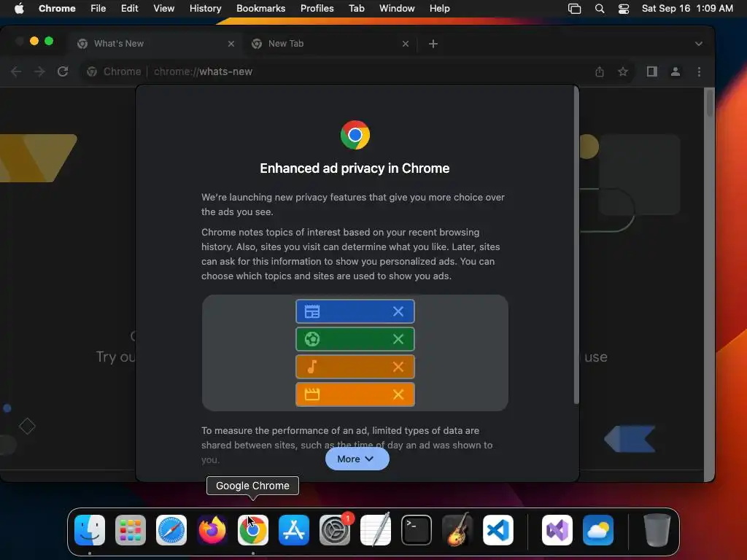Expand the tab search chevron
The width and height of the screenshot is (747, 560).
698,44
